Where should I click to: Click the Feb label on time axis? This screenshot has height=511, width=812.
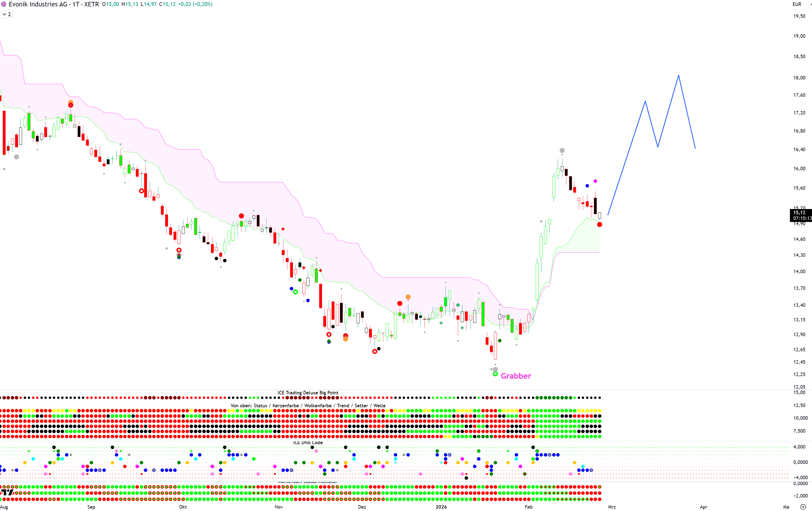pos(528,507)
